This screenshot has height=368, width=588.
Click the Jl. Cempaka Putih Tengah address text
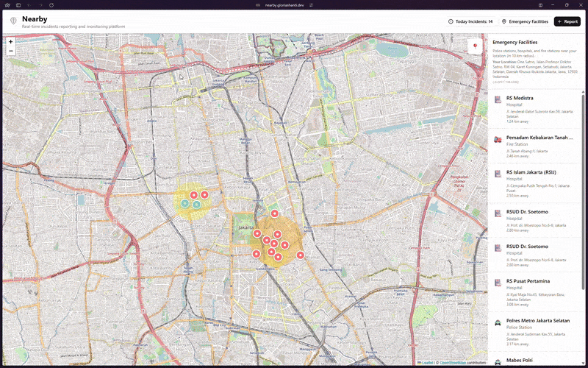pyautogui.click(x=538, y=188)
